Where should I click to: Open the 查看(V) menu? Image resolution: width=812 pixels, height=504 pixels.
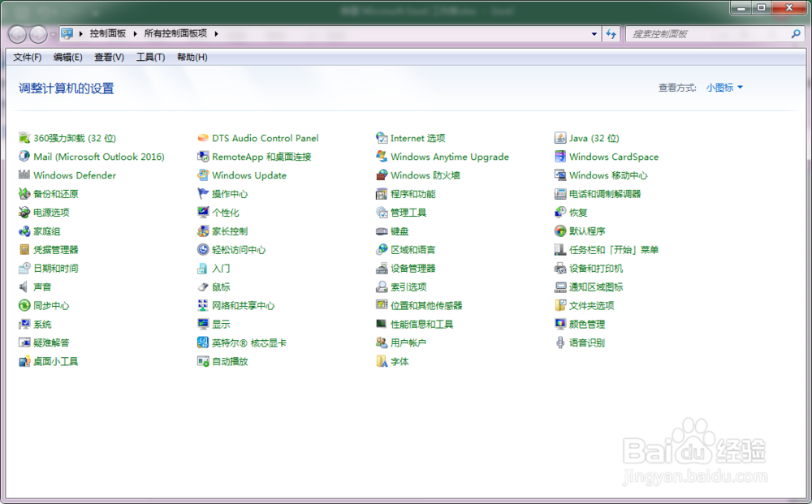click(110, 58)
